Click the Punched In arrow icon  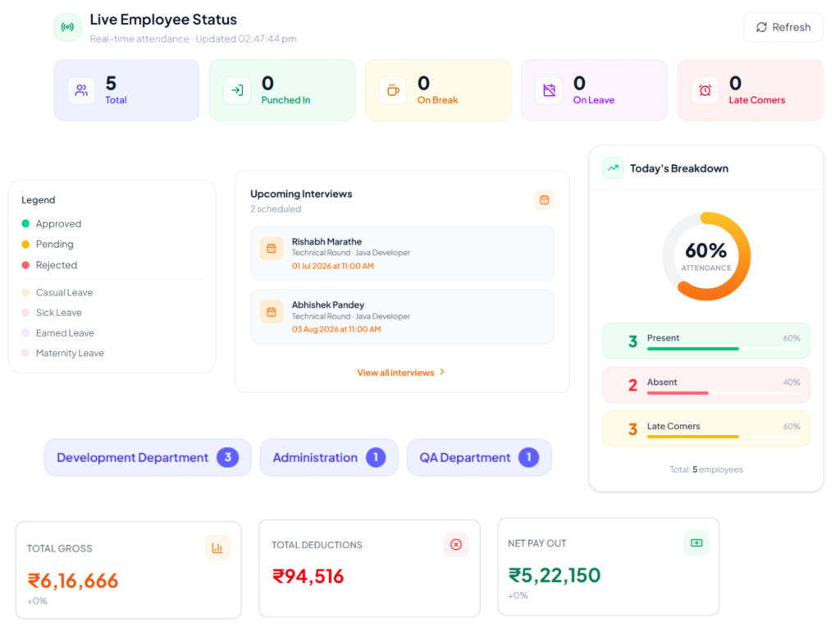[x=237, y=90]
